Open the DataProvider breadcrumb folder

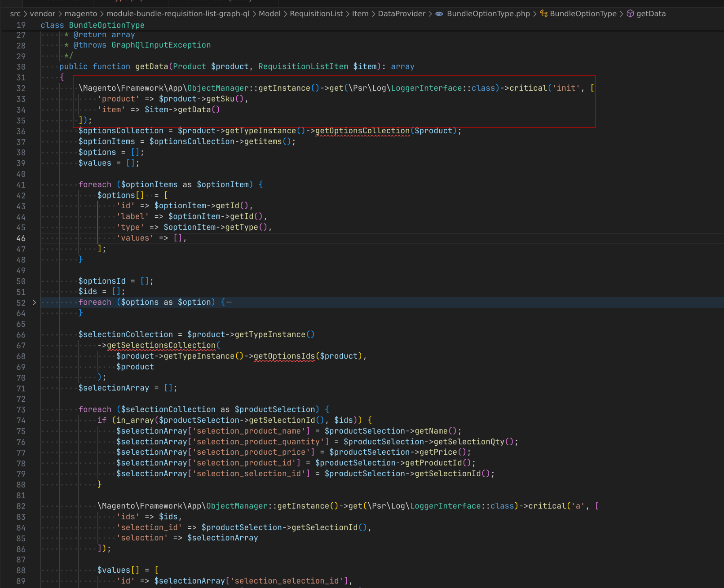coord(402,14)
